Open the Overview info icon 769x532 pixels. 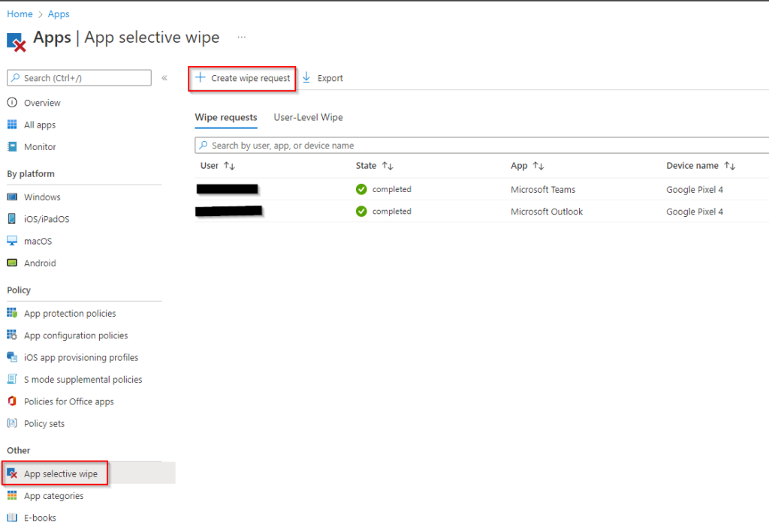(x=12, y=103)
